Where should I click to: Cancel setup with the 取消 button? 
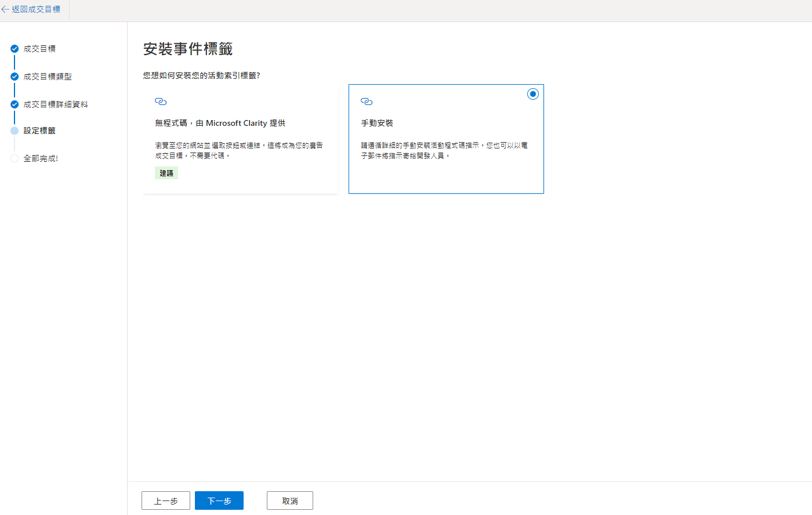coord(290,501)
